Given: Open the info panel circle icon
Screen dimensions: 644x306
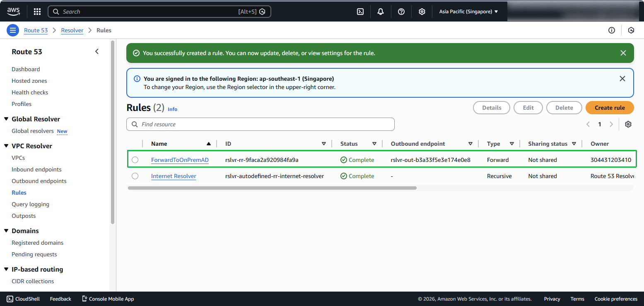Looking at the screenshot, I should (x=612, y=30).
